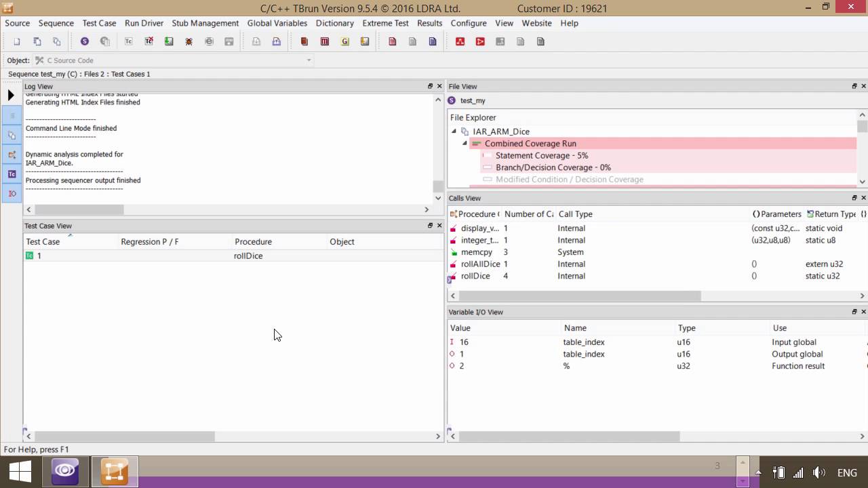Screen dimensions: 868x488
Task: Open the Stub Management menu
Action: pos(205,23)
